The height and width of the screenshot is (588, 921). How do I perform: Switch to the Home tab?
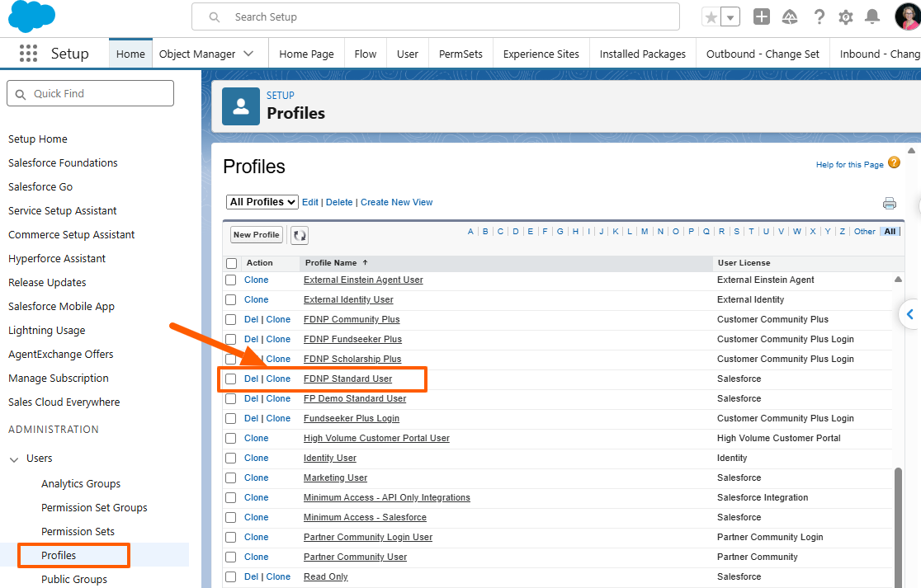[130, 54]
